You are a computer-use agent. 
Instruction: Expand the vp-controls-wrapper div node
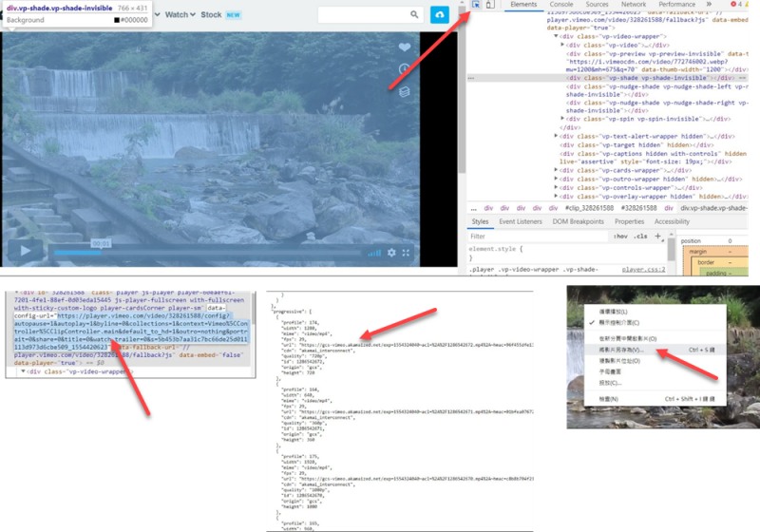[x=556, y=187]
